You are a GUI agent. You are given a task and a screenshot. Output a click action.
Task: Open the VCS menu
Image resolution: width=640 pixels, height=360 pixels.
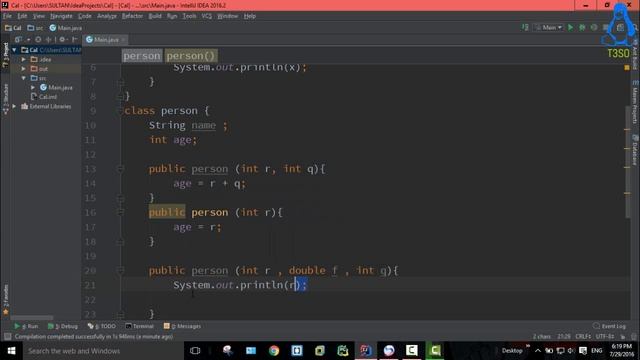coord(207,16)
